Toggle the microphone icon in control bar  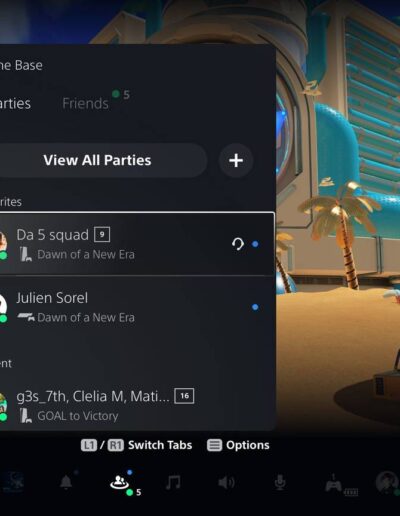tap(280, 482)
